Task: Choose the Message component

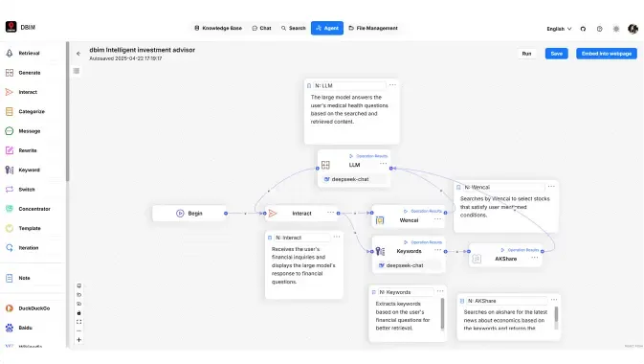Action: point(29,131)
